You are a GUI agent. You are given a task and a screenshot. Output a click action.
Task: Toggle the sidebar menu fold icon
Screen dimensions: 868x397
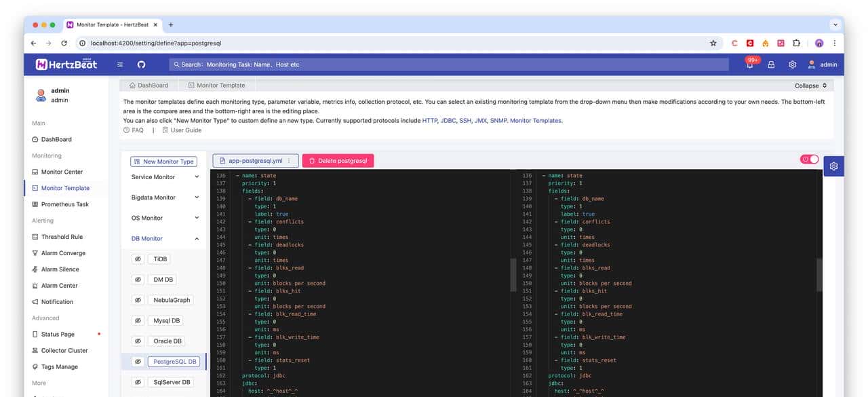point(119,64)
